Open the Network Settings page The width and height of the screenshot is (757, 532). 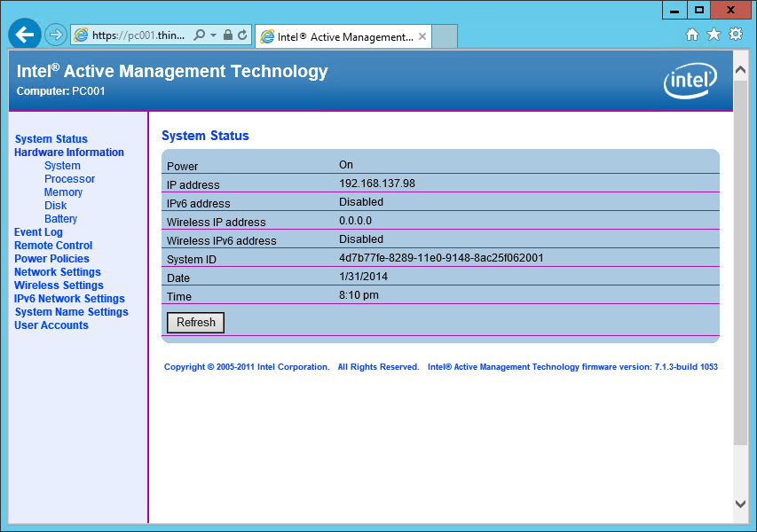click(58, 272)
